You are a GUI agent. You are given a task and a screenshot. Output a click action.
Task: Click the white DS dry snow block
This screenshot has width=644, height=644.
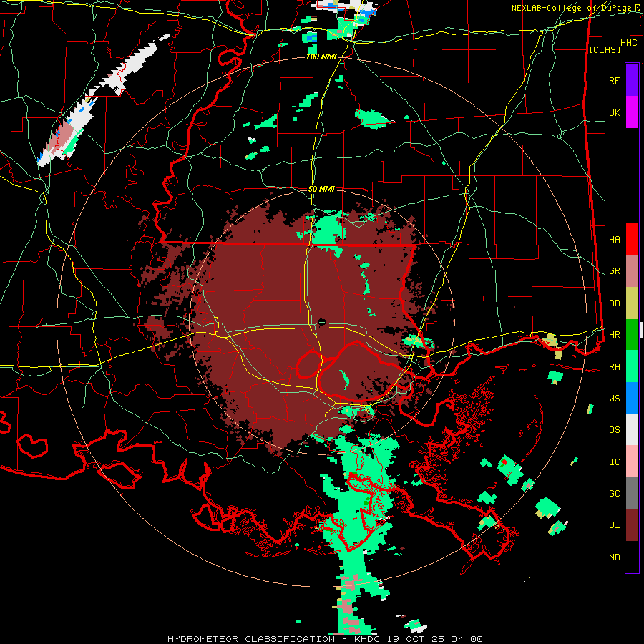click(x=632, y=429)
